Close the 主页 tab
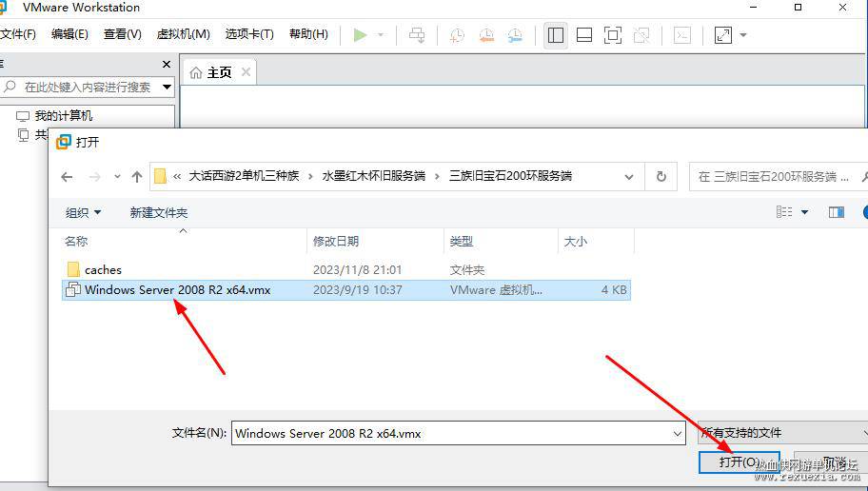Viewport: 868px width, 491px height. tap(246, 72)
